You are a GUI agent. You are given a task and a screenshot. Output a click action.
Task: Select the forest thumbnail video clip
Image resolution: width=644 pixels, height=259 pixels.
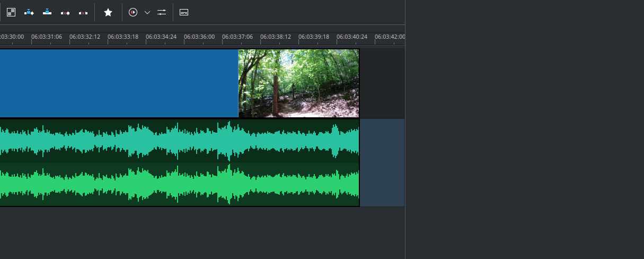click(x=298, y=83)
